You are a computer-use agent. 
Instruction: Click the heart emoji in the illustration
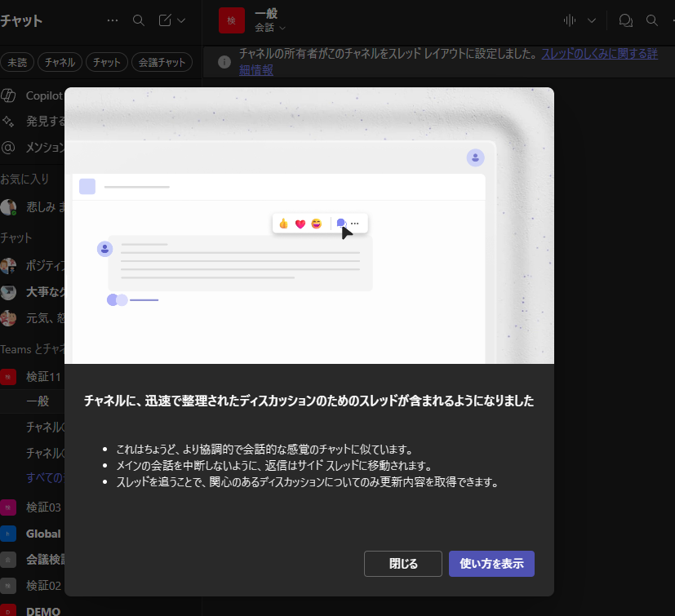[x=300, y=224]
